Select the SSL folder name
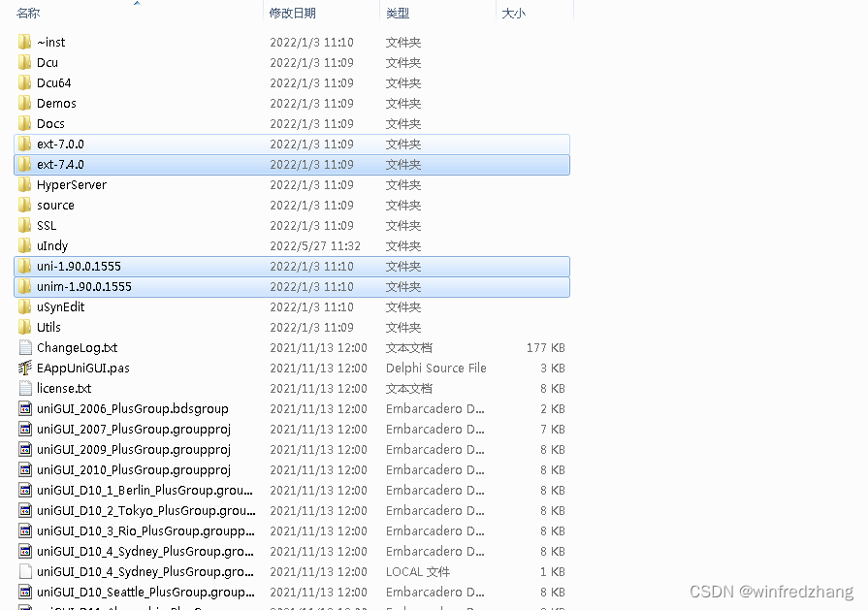This screenshot has width=868, height=610. click(x=47, y=225)
